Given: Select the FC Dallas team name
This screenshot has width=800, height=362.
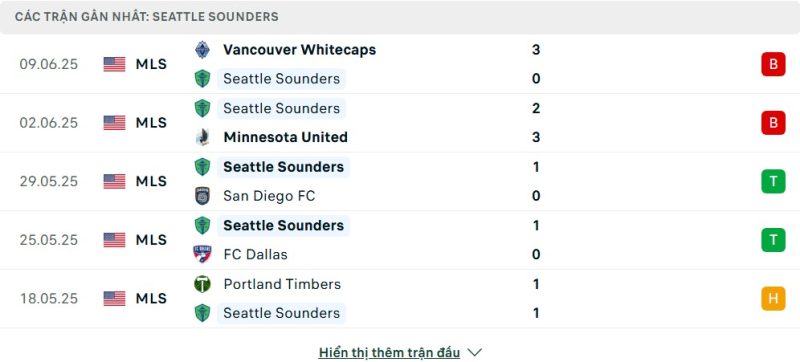Looking at the screenshot, I should (255, 254).
